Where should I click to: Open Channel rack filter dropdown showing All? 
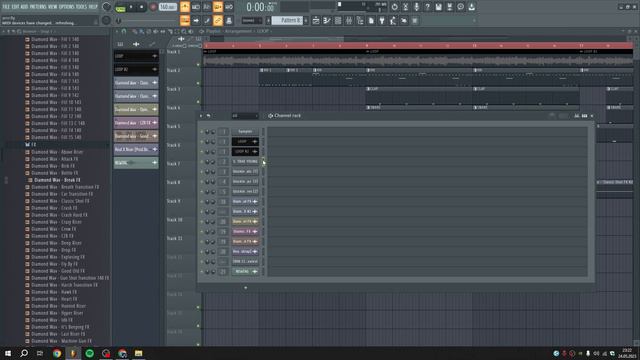[245, 116]
